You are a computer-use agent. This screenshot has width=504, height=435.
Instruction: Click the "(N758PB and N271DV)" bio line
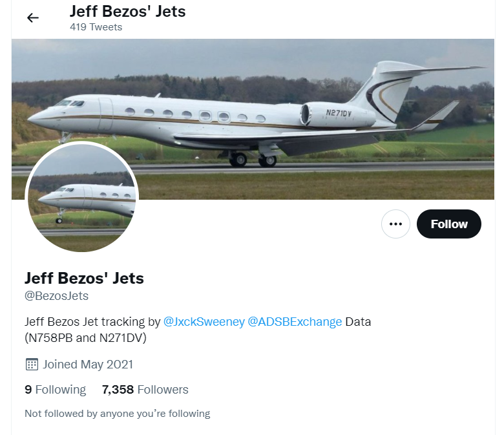tap(85, 337)
